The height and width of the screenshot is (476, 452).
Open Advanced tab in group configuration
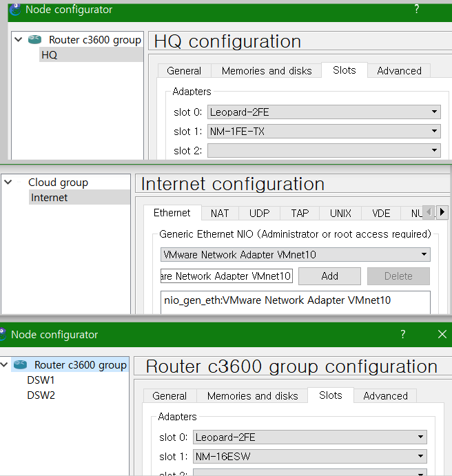[386, 396]
